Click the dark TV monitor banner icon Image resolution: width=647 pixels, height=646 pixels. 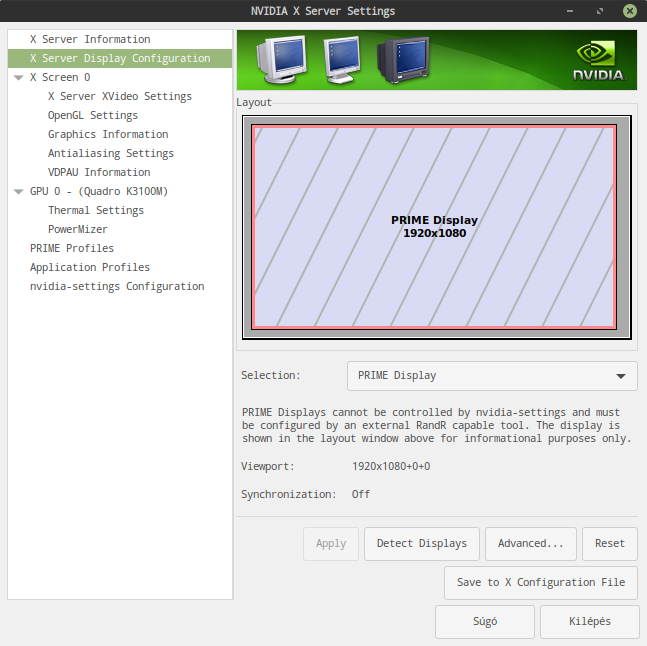pyautogui.click(x=403, y=60)
